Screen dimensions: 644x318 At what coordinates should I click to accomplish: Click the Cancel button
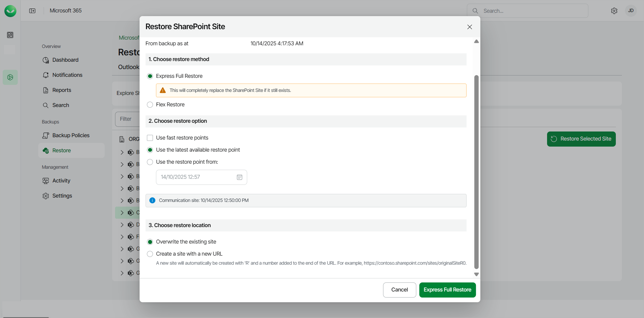tap(399, 290)
